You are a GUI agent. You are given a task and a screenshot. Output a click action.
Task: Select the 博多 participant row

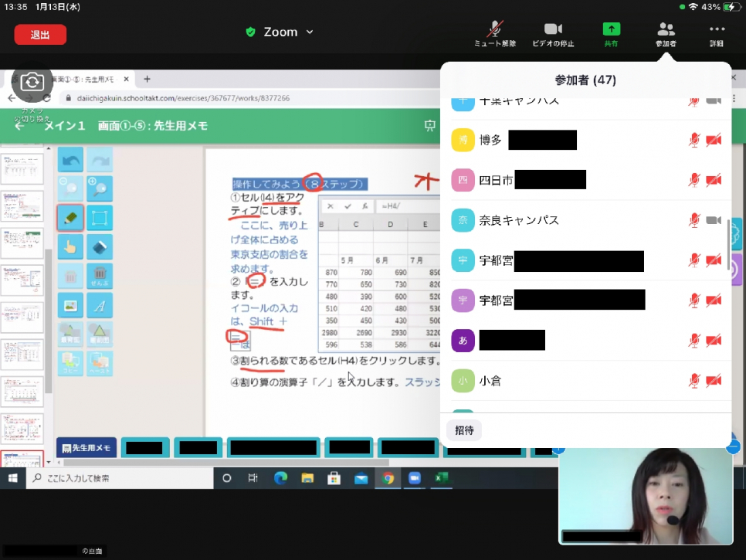point(585,140)
